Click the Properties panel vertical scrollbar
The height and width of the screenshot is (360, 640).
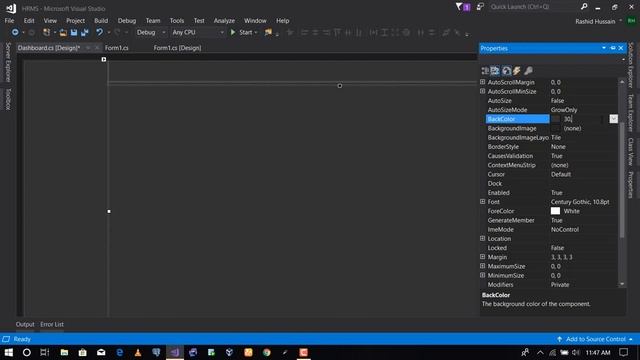[622, 180]
